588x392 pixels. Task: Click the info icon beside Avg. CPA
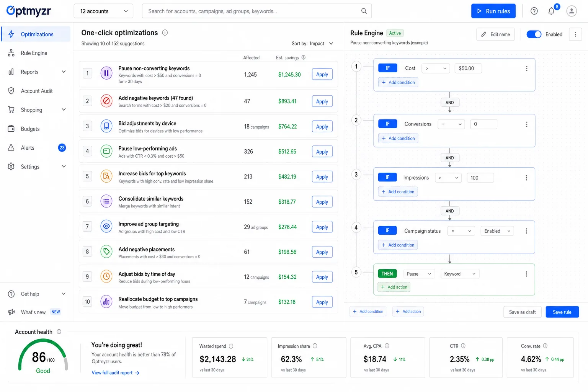pos(387,346)
